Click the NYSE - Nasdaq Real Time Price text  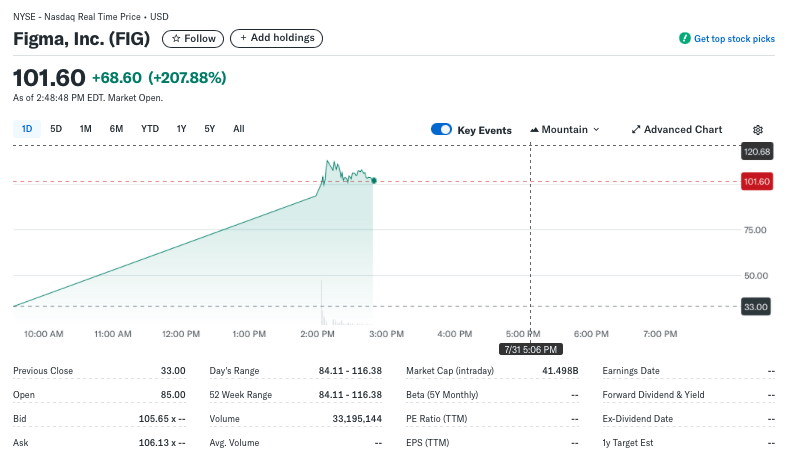(77, 17)
